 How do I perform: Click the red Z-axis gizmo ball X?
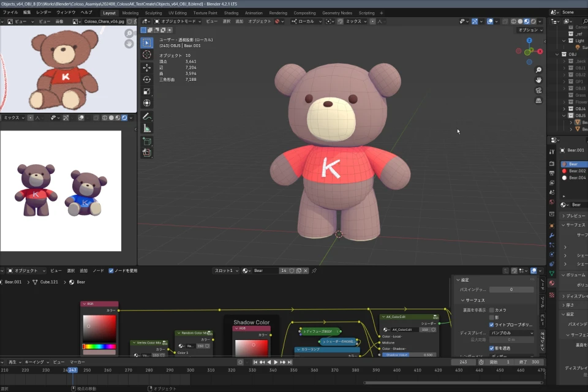[540, 51]
